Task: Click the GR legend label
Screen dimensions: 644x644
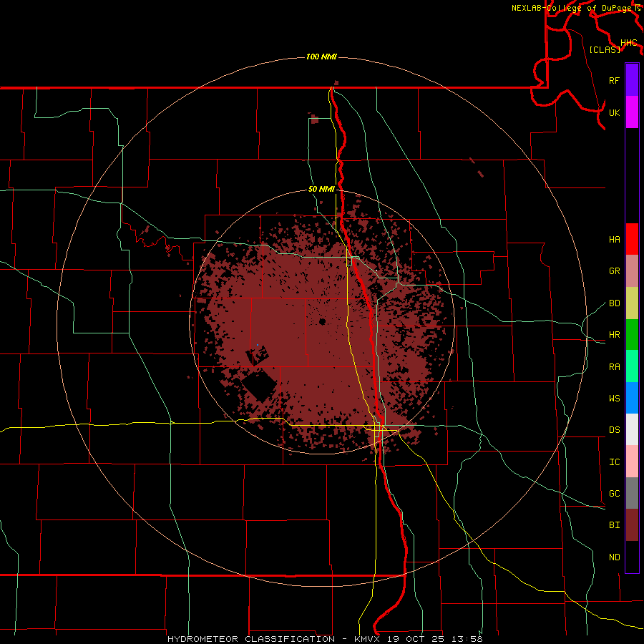Action: point(614,270)
